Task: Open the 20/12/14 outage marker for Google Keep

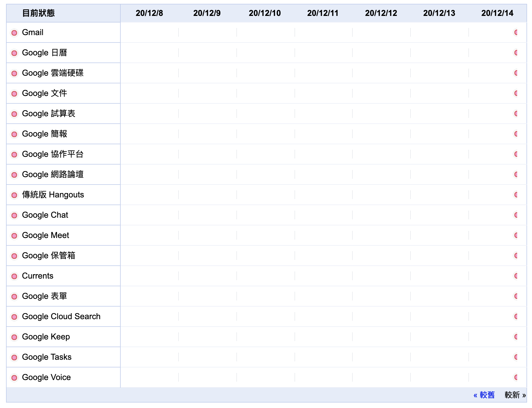Action: pos(516,337)
